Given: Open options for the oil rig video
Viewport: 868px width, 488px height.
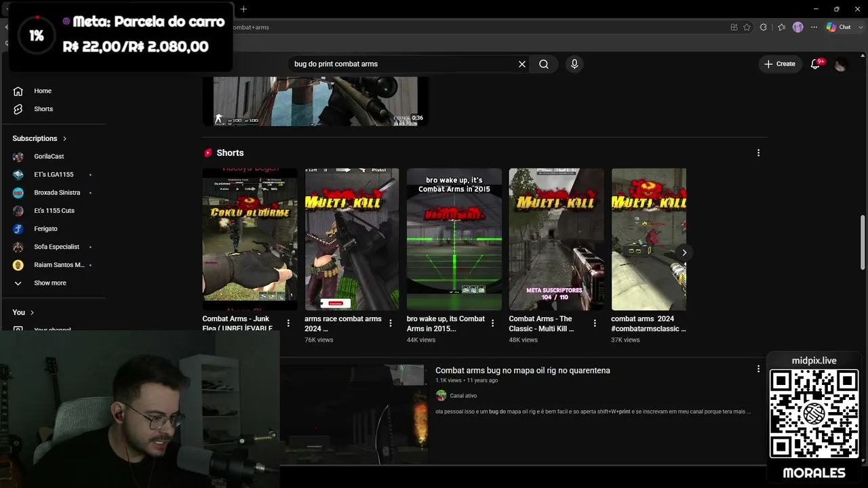Looking at the screenshot, I should tap(758, 369).
